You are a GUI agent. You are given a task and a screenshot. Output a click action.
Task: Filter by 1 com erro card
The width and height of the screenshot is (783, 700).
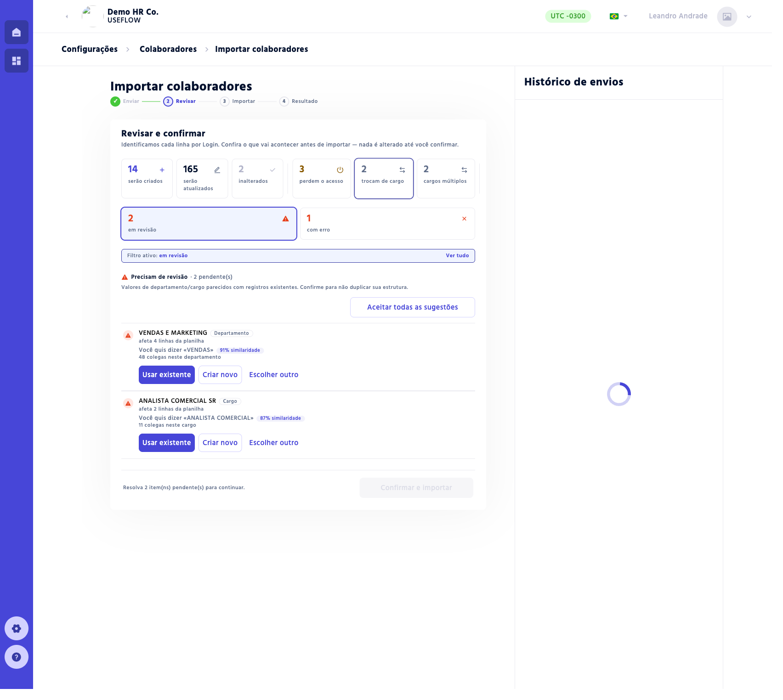387,224
